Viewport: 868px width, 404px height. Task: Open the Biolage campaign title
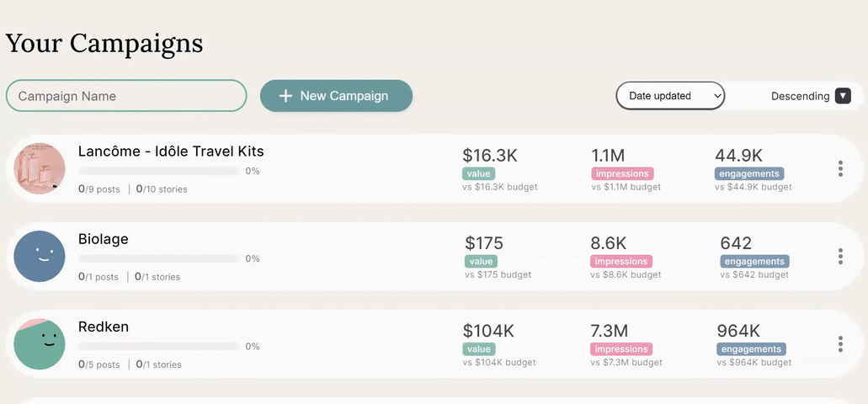point(104,239)
